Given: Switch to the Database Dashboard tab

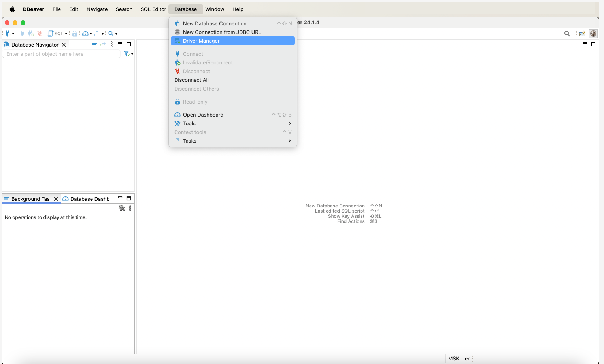Looking at the screenshot, I should point(89,199).
